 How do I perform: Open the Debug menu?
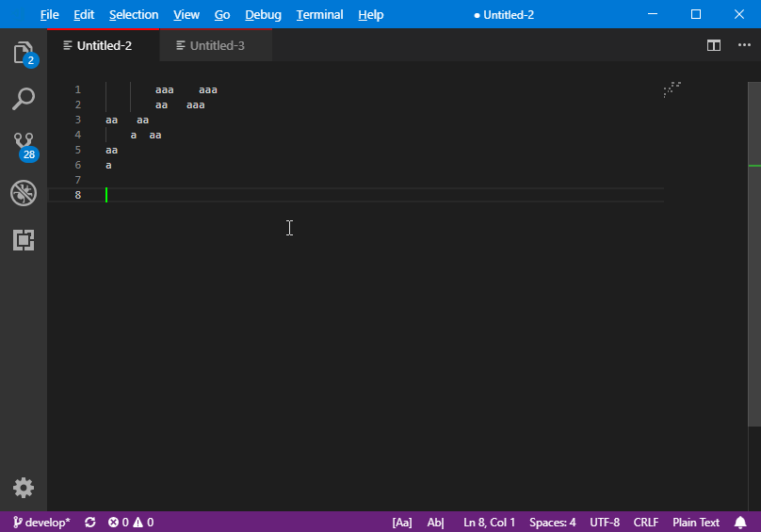pyautogui.click(x=263, y=14)
